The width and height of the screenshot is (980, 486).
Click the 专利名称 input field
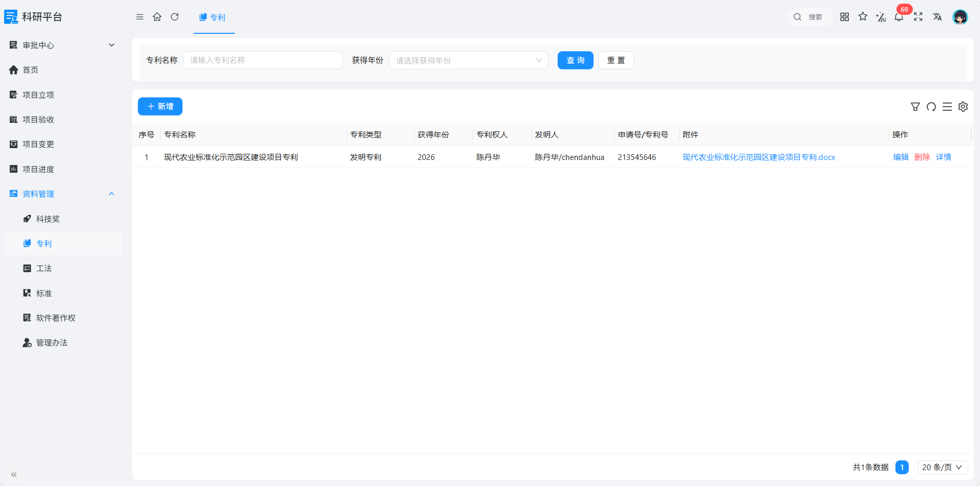click(x=263, y=60)
